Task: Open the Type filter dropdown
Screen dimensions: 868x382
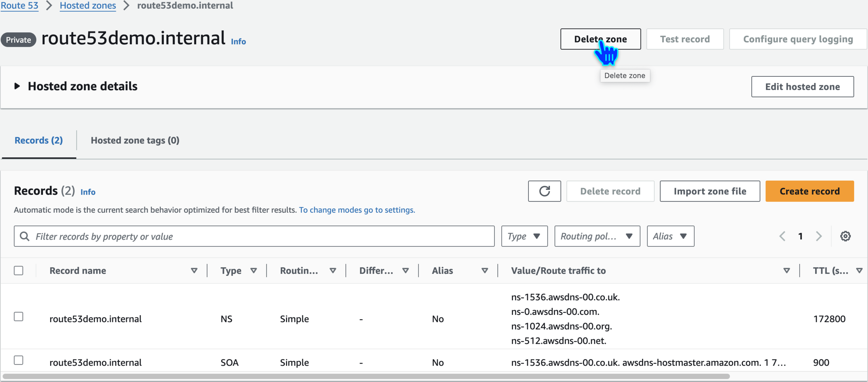Action: pyautogui.click(x=524, y=236)
